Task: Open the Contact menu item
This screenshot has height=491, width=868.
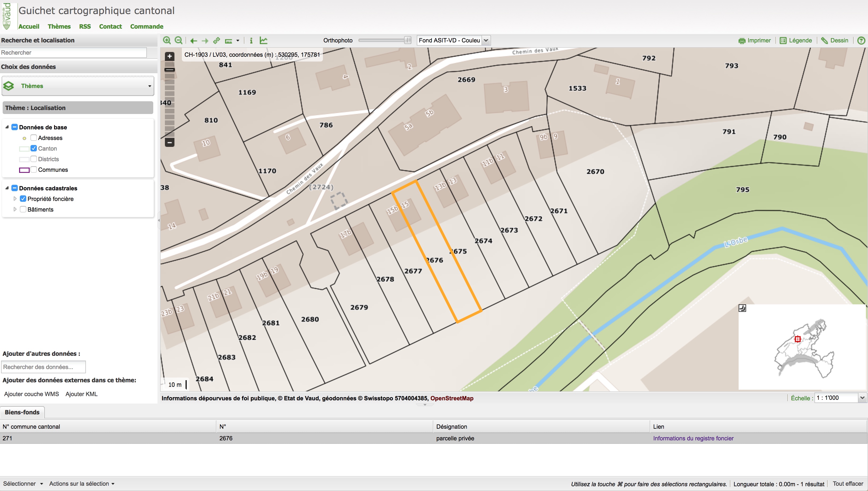Action: click(x=110, y=26)
